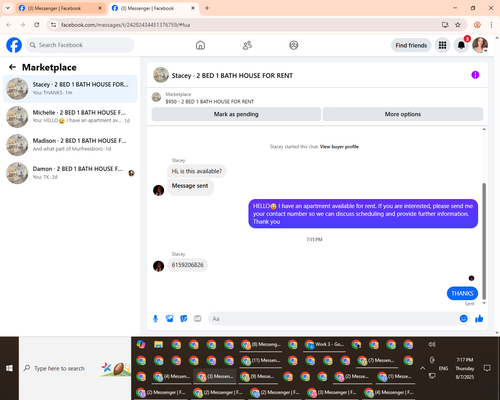Open taskbar clock showing 7:17 PM
The width and height of the screenshot is (500, 400).
pyautogui.click(x=465, y=368)
